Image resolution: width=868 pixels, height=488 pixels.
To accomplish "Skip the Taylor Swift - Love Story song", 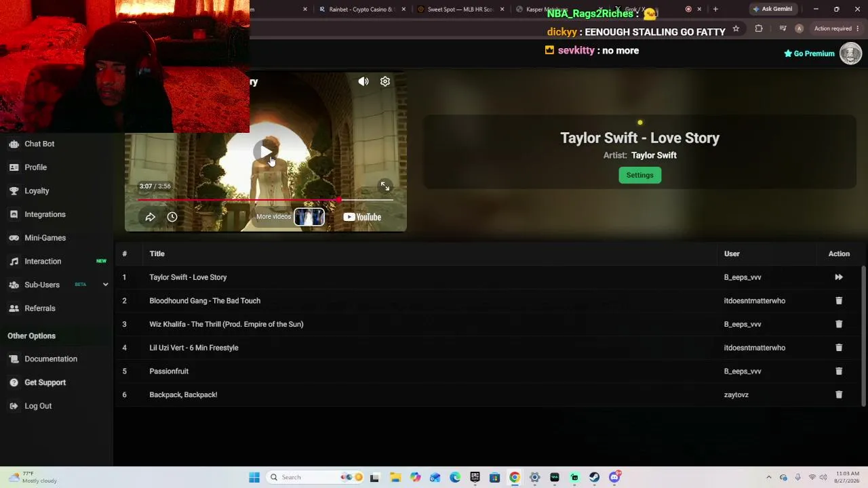I will (839, 277).
